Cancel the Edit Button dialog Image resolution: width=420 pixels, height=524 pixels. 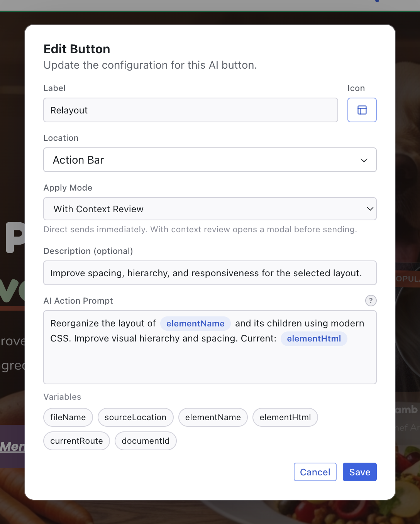click(315, 472)
